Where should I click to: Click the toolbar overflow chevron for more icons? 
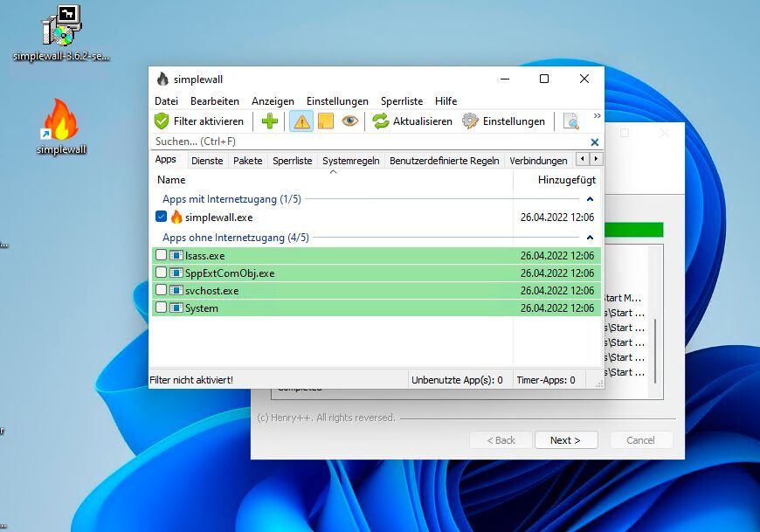(x=598, y=114)
